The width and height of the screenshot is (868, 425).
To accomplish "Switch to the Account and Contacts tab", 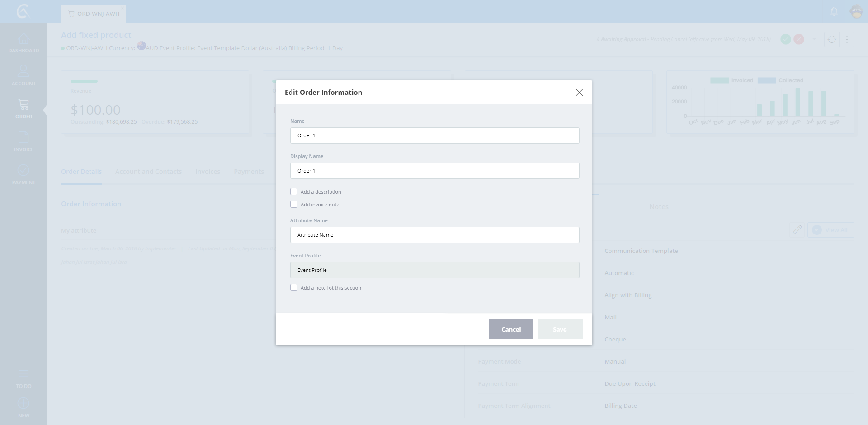I will click(148, 172).
